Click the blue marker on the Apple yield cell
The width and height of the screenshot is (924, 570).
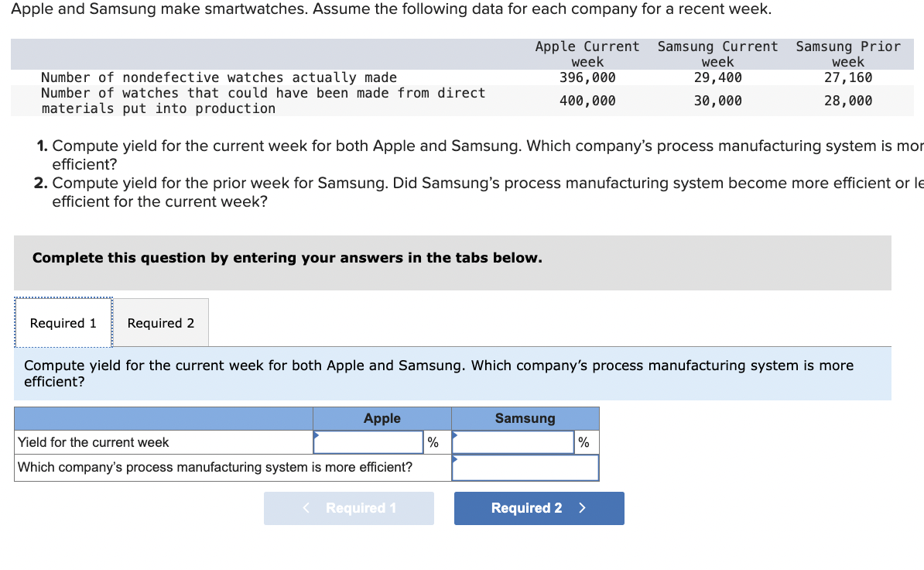point(317,434)
